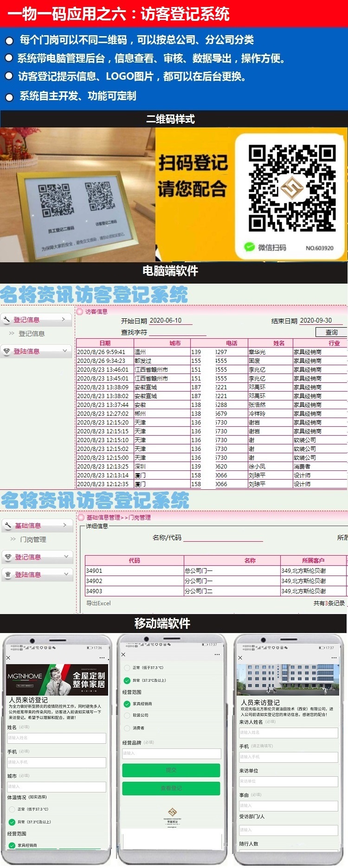
Task: Expand 登记信息 chevron in visitor-info panel
Action: pyautogui.click(x=64, y=319)
